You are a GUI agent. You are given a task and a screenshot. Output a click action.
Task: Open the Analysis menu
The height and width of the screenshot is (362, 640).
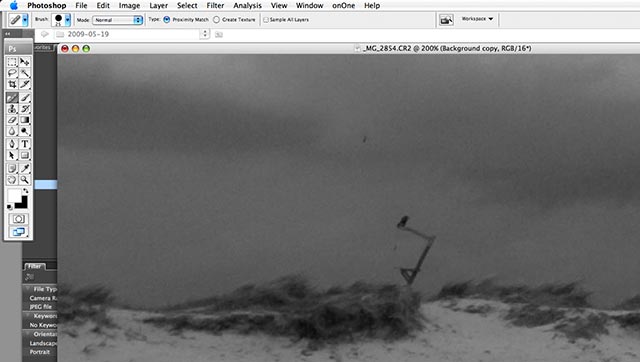pyautogui.click(x=247, y=6)
